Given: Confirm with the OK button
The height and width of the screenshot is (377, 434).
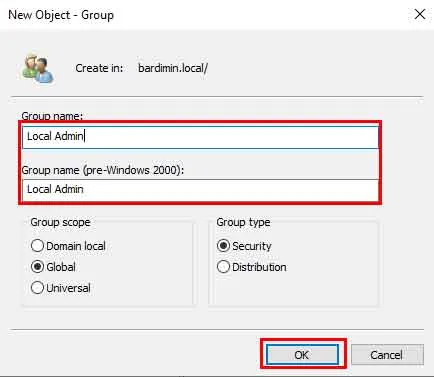Looking at the screenshot, I should 302,355.
